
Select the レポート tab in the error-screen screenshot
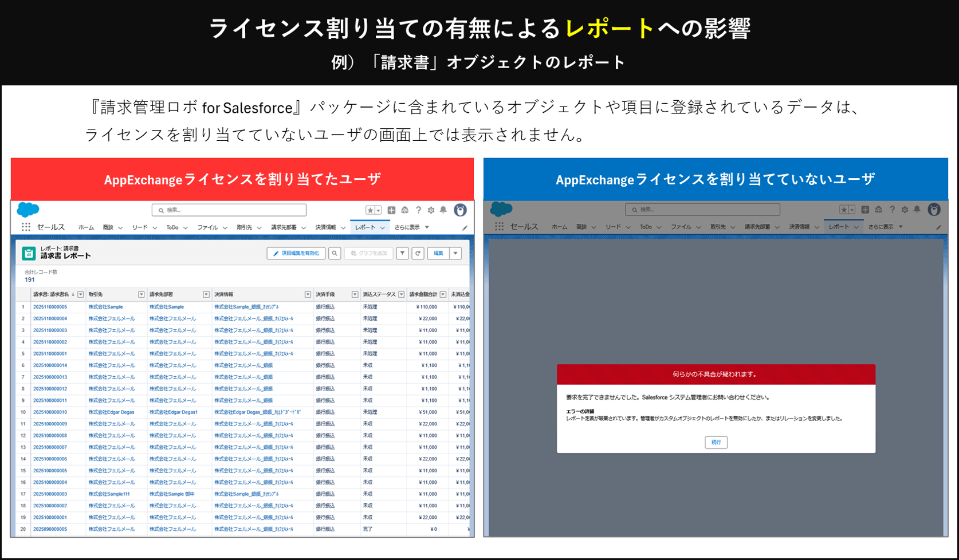[839, 227]
